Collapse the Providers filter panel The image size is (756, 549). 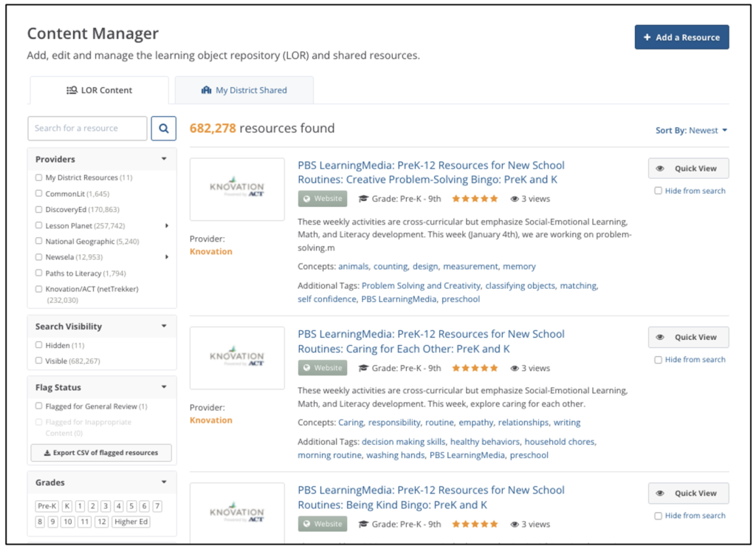pos(164,159)
